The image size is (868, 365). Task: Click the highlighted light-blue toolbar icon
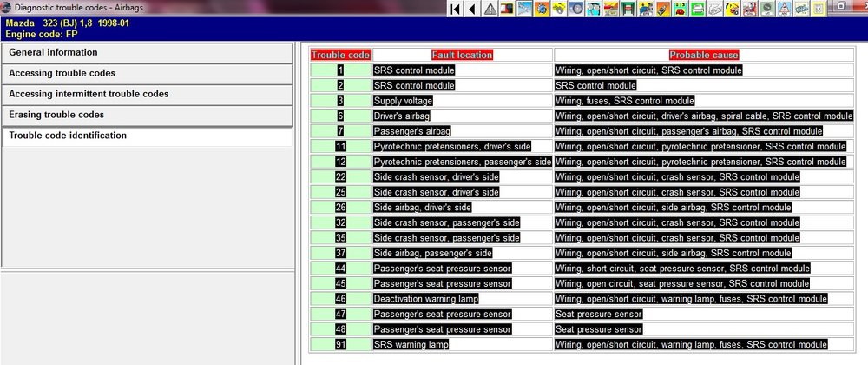click(x=527, y=9)
